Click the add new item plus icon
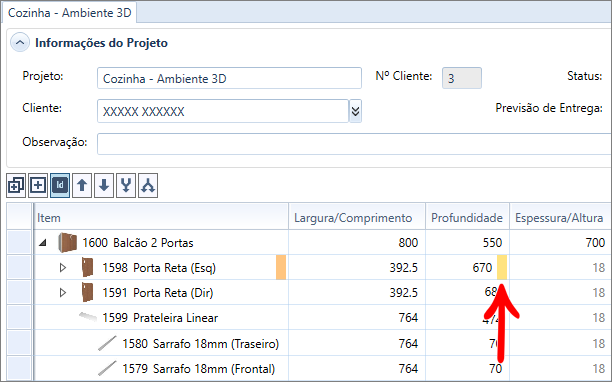 coord(38,185)
